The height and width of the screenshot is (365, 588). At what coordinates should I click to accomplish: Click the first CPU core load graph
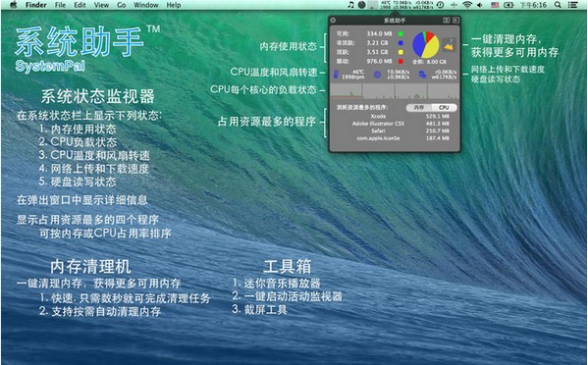[347, 90]
